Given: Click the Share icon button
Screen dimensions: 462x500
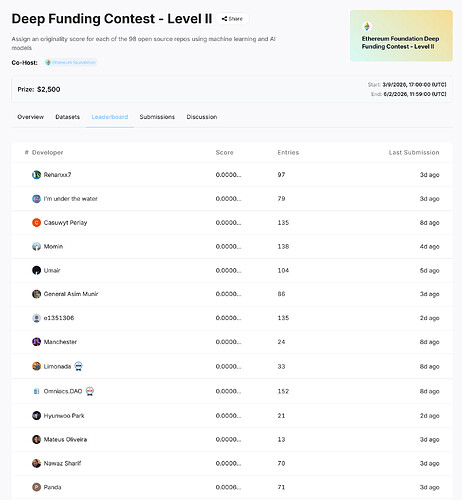Looking at the screenshot, I should pos(232,19).
